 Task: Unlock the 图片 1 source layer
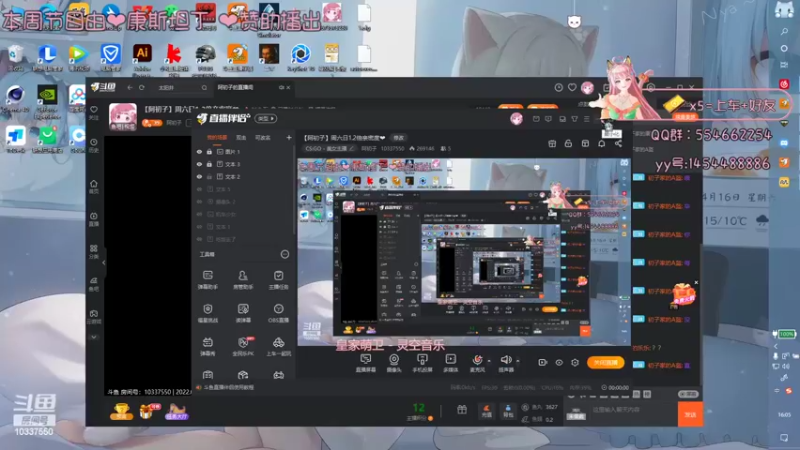tap(209, 152)
